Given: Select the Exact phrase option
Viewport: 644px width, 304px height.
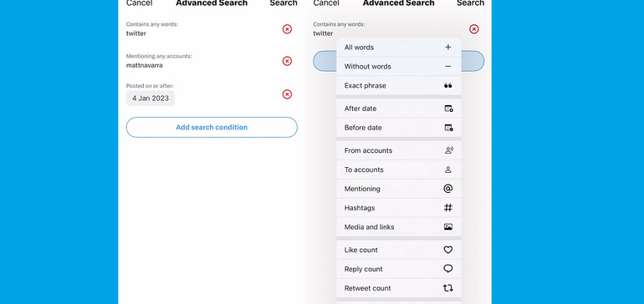Looking at the screenshot, I should pos(398,85).
